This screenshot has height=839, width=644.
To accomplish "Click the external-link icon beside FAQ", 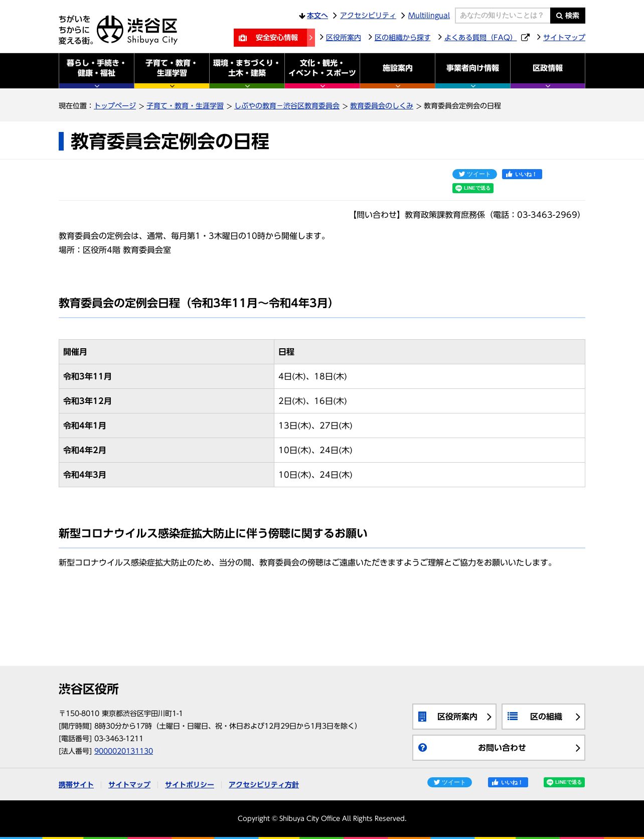I will 525,38.
